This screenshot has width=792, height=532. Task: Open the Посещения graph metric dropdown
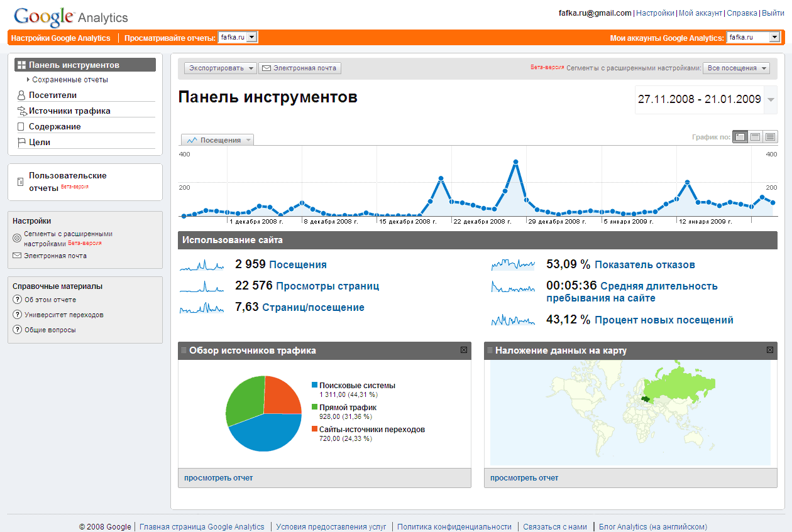pos(218,140)
